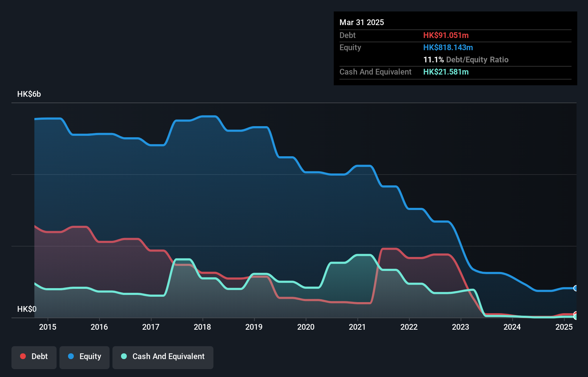Toggle the Equity series visibility
The height and width of the screenshot is (377, 588).
[84, 357]
